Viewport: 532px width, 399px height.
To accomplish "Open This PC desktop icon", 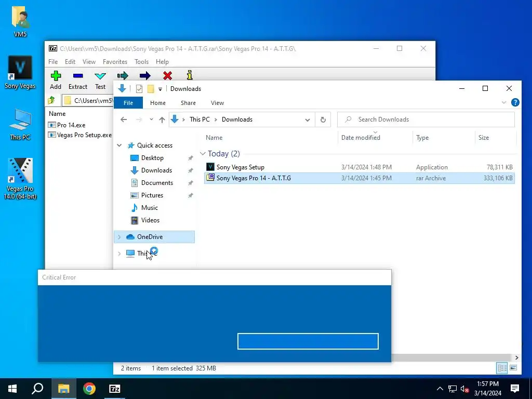I will point(20,125).
